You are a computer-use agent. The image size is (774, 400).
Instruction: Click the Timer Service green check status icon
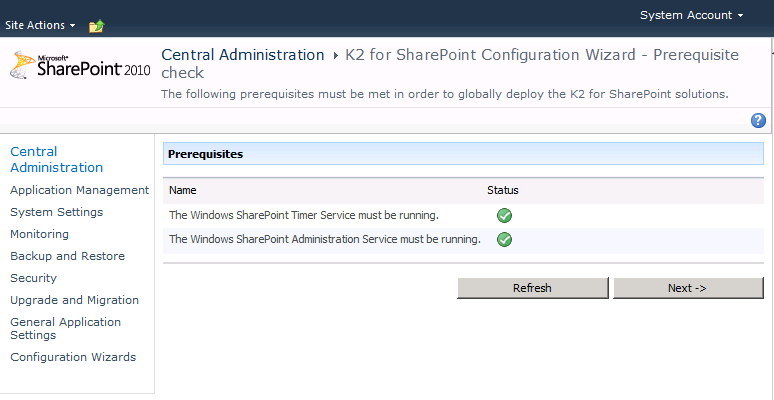click(x=504, y=216)
